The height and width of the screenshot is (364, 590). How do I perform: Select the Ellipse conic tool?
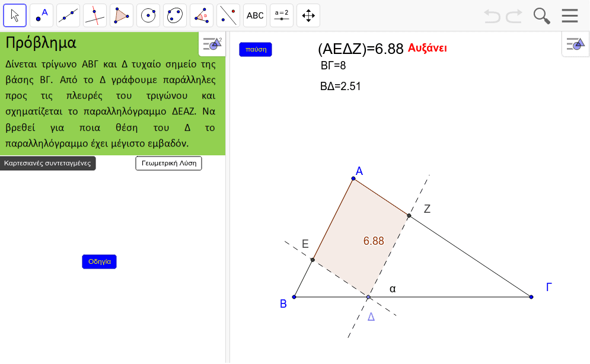pos(175,15)
